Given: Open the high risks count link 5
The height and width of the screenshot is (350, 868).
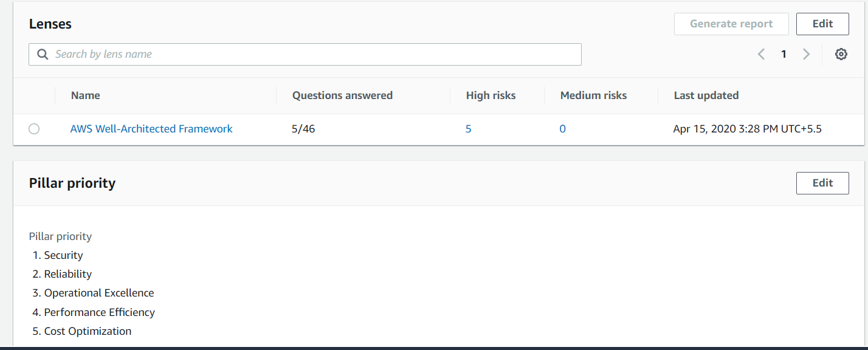Looking at the screenshot, I should 468,129.
